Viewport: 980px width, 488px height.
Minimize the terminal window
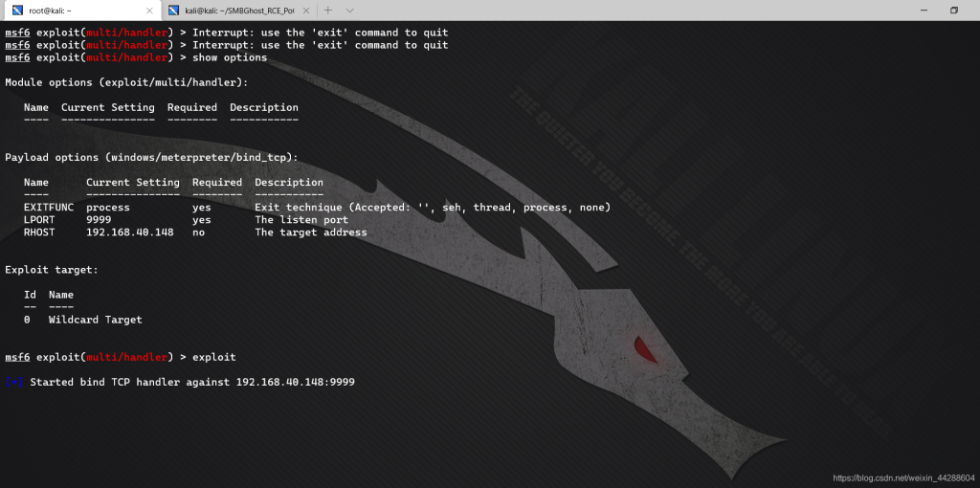tap(924, 11)
